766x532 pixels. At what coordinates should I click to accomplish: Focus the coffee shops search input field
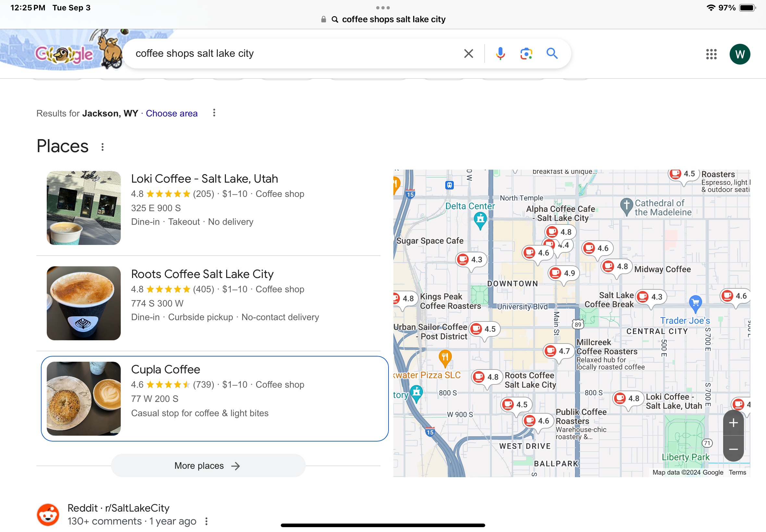tap(293, 53)
